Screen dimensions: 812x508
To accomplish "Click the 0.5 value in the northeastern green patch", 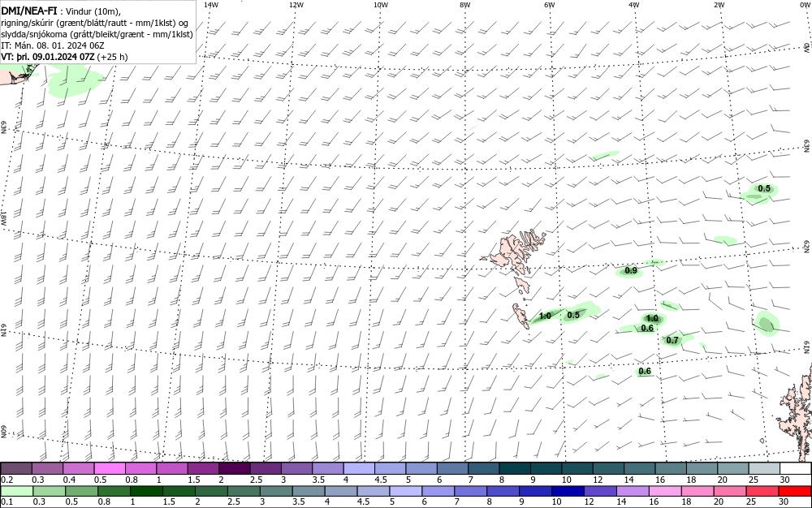I will 764,189.
